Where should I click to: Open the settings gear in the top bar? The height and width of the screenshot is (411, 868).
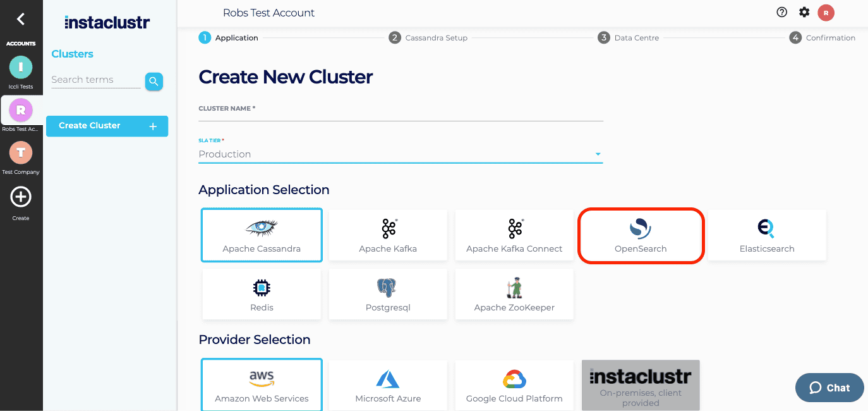coord(804,12)
